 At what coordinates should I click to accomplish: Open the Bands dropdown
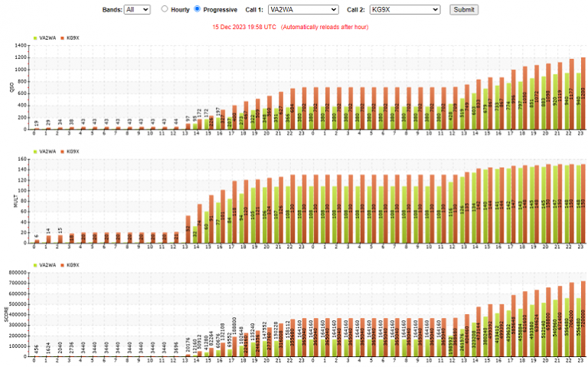[x=138, y=9]
